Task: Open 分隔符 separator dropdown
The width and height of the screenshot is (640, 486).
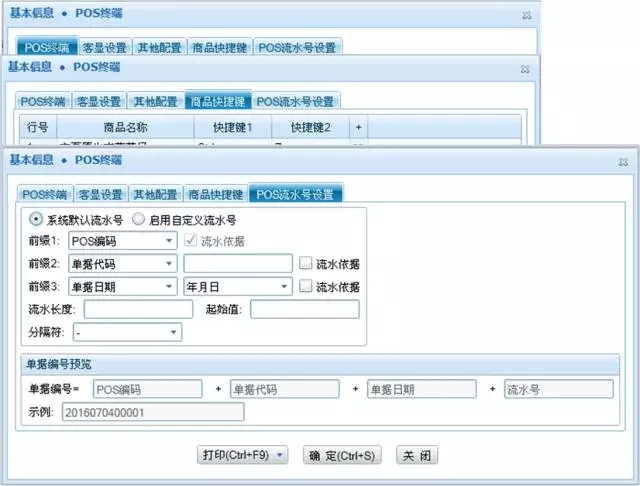Action: tap(127, 332)
